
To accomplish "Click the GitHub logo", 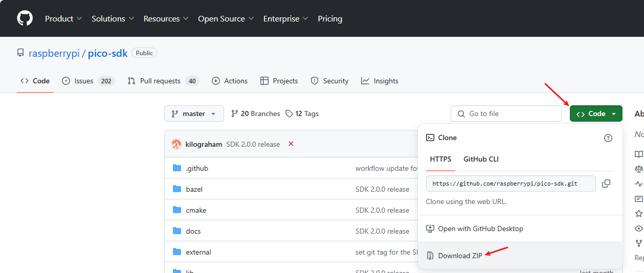I will click(x=25, y=18).
